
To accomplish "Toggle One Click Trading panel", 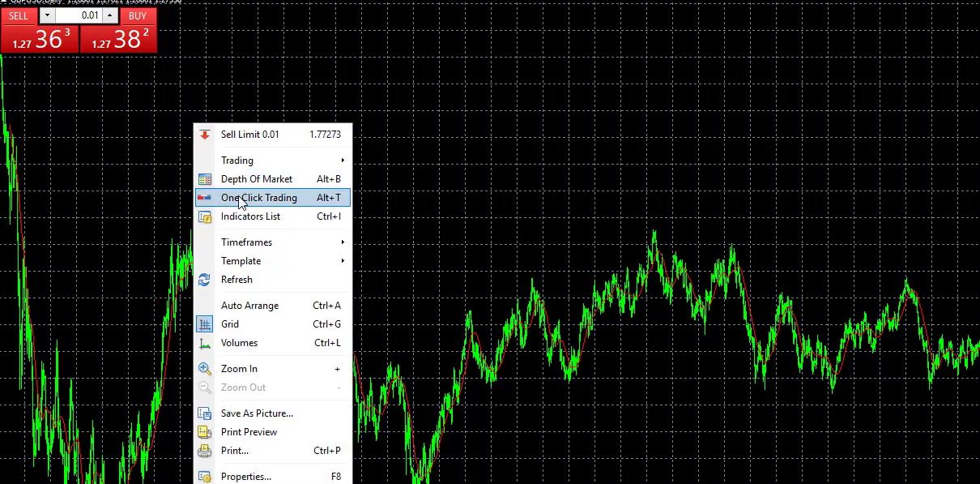I will 259,198.
